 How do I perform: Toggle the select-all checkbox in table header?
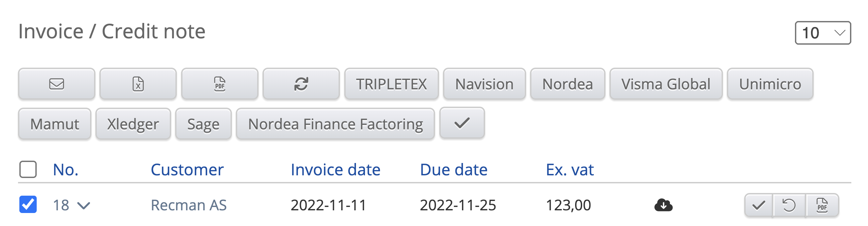(x=28, y=169)
